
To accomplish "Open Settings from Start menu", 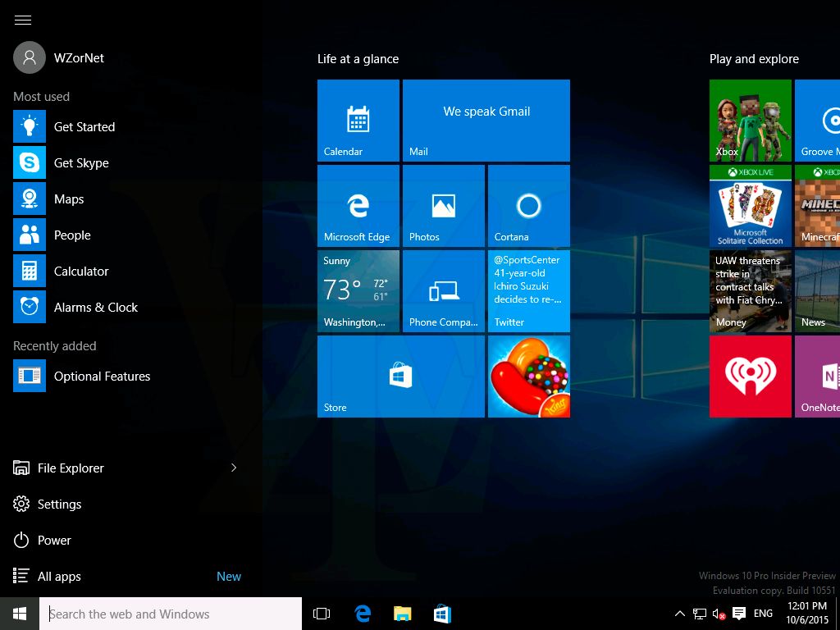I will [x=59, y=504].
